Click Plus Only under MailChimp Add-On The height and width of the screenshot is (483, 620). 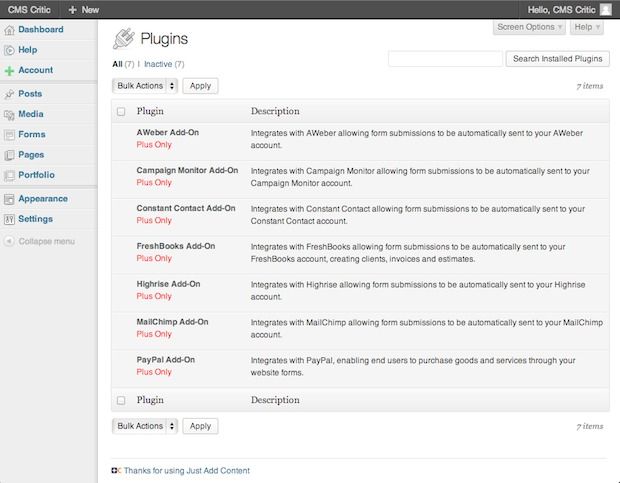click(154, 334)
